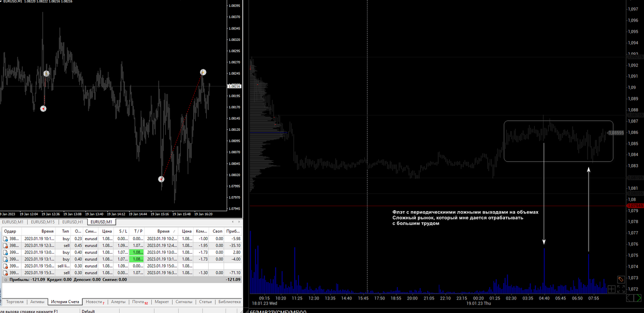644x313 pixels.
Task: Click the green T/P cell in the 13:0... row
Action: click(x=136, y=253)
